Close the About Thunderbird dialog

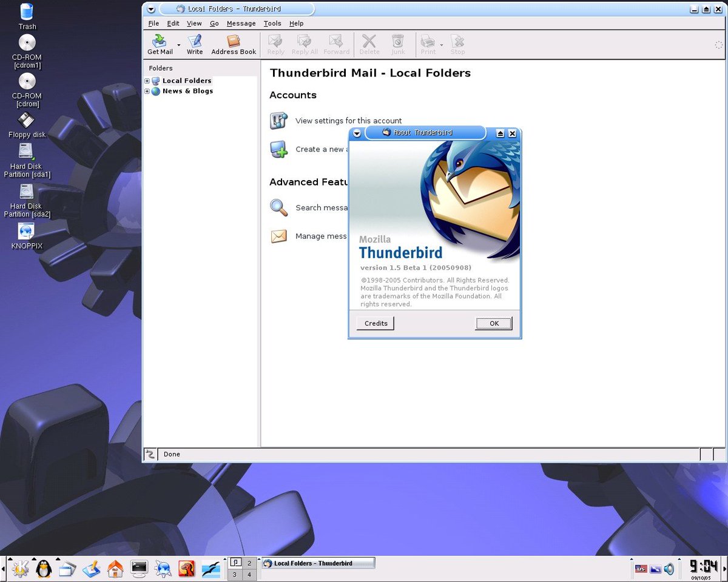tap(512, 133)
